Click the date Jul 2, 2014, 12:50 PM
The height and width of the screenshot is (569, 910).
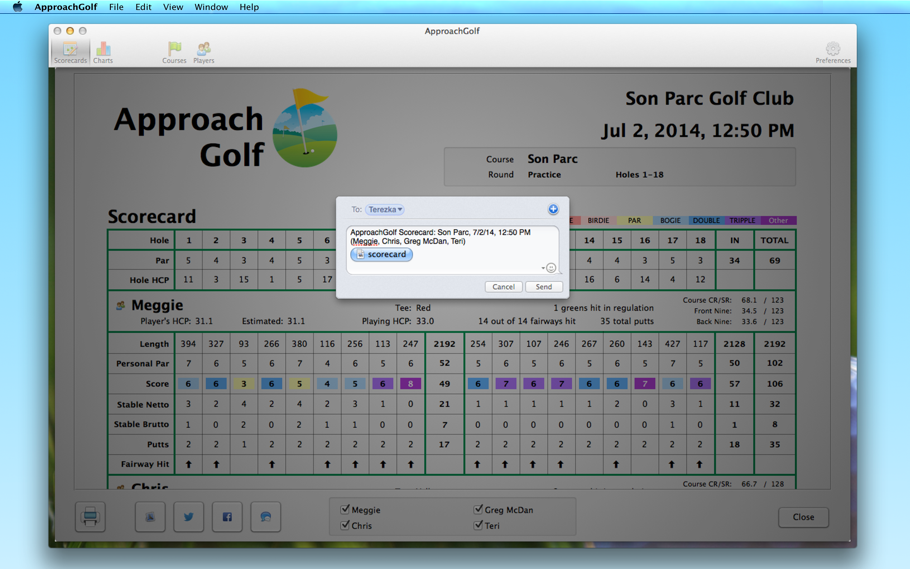click(698, 130)
